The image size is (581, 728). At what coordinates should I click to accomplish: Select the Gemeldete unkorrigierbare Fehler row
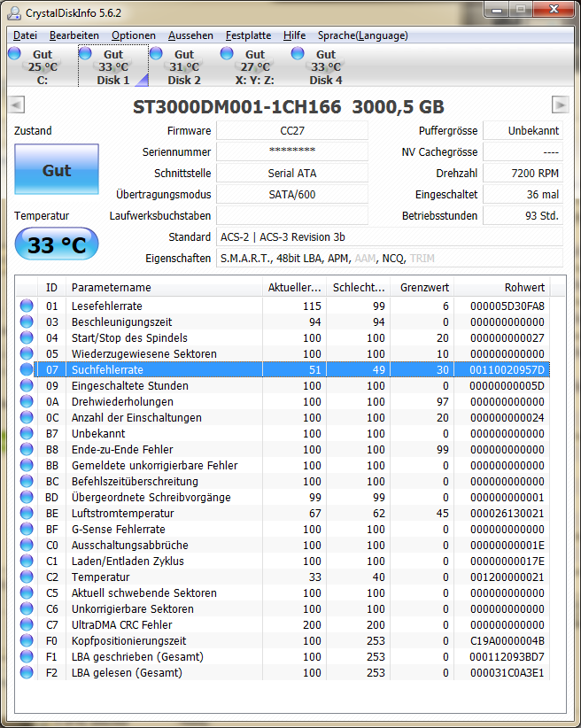tap(283, 465)
